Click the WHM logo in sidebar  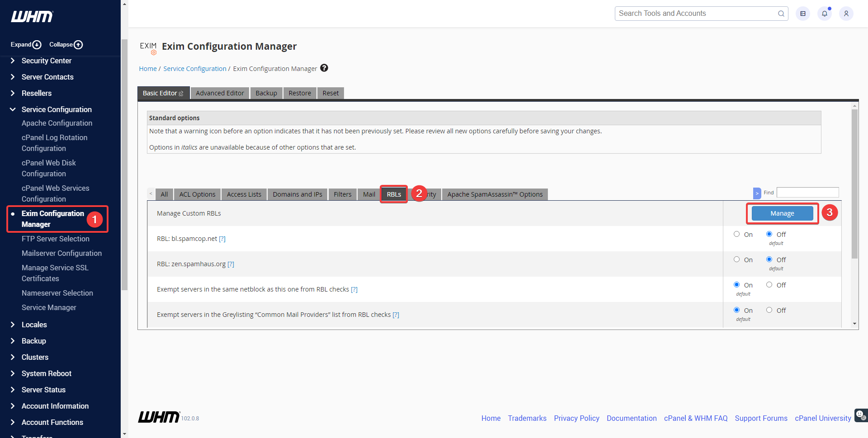(32, 17)
